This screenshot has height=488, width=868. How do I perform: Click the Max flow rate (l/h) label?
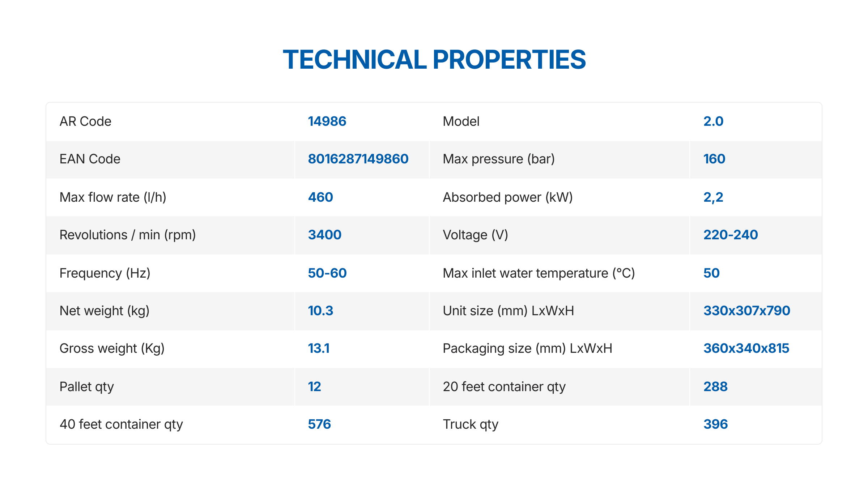[113, 197]
